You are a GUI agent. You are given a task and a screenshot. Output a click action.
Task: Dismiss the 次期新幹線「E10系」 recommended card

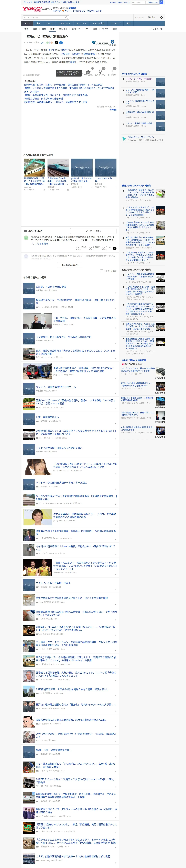(x=68, y=190)
